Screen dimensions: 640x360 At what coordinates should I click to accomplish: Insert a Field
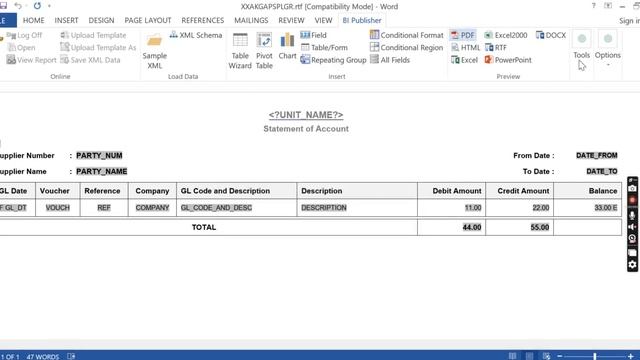313,36
